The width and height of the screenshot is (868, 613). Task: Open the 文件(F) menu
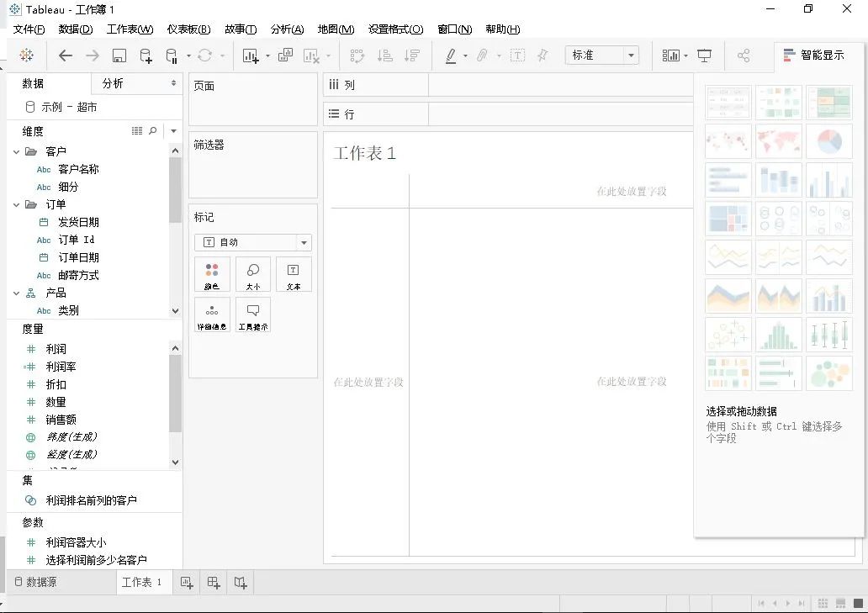29,29
